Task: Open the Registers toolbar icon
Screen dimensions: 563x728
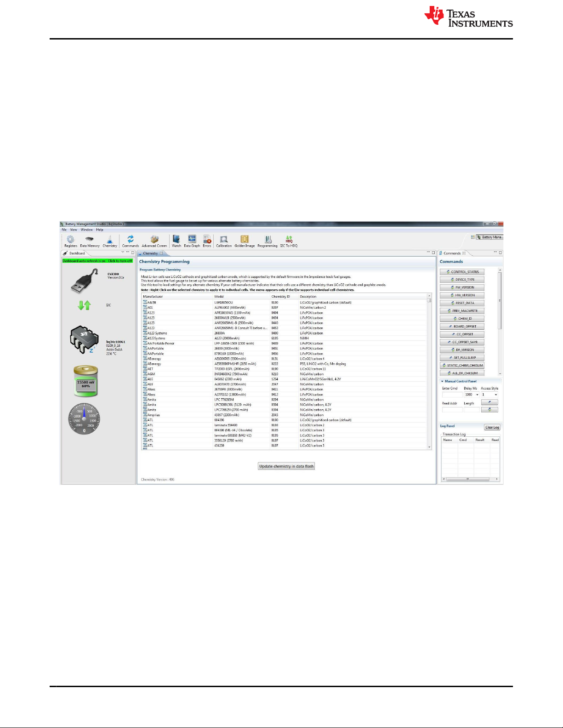Action: tap(70, 240)
